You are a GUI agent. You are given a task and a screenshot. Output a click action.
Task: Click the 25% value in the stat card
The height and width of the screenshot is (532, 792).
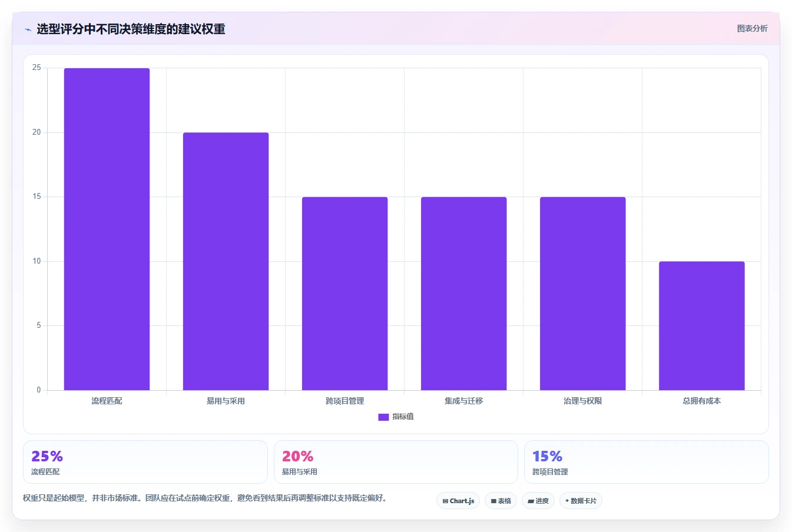tap(47, 456)
